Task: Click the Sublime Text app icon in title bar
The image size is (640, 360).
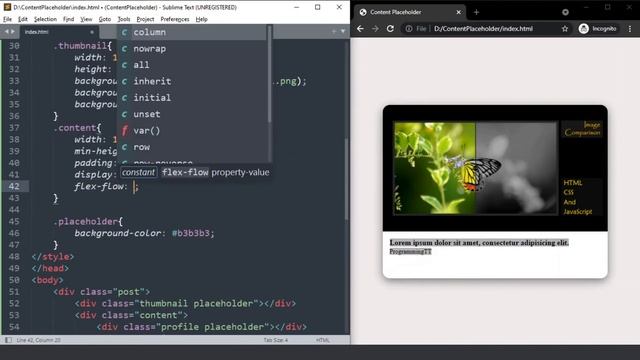Action: click(x=7, y=7)
